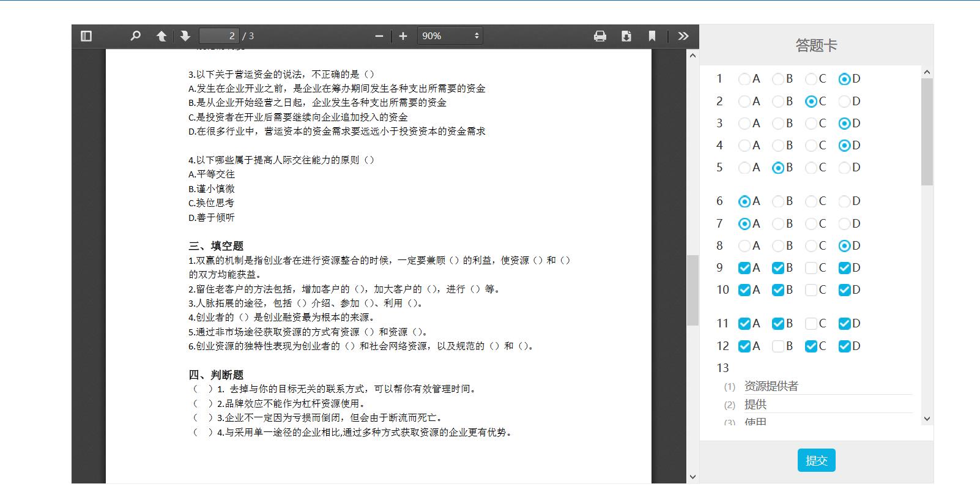Select option B for question 2
Viewport: 980px width, 492px height.
coord(778,102)
